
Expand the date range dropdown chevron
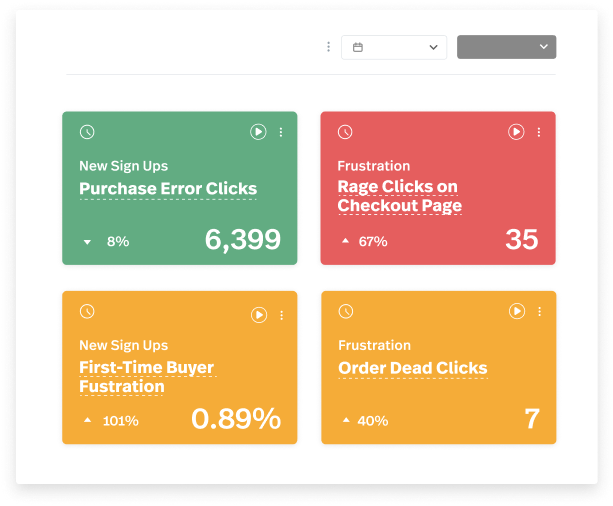[x=433, y=47]
